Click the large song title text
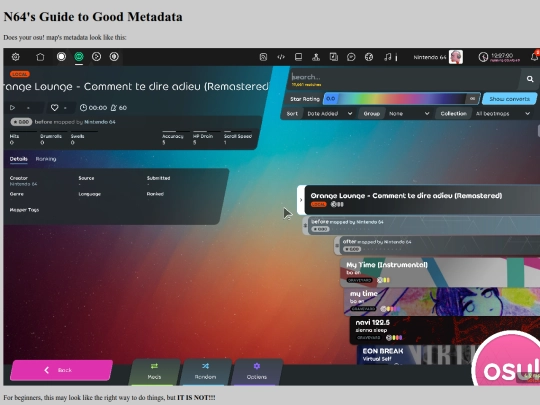Screen dimensions: 540x405 (x=136, y=86)
